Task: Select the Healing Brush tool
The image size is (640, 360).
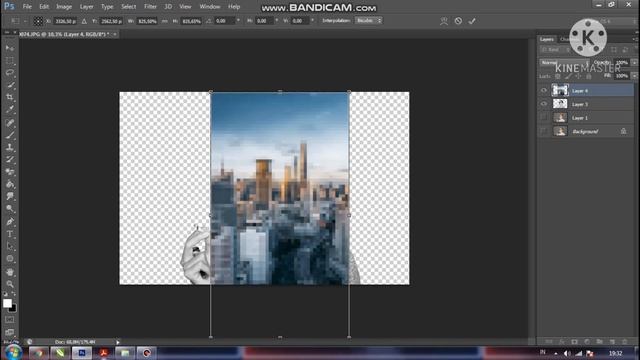Action: point(10,122)
